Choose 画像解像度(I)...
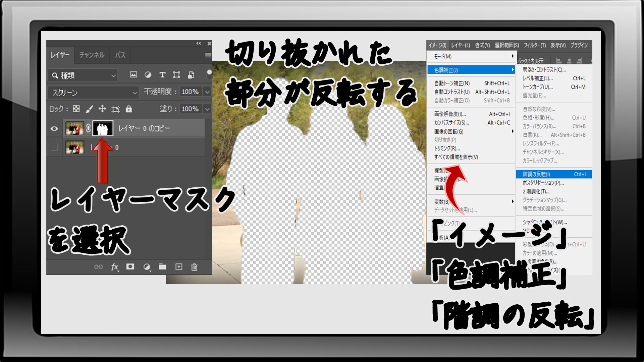This screenshot has height=362, width=644. pos(472,114)
